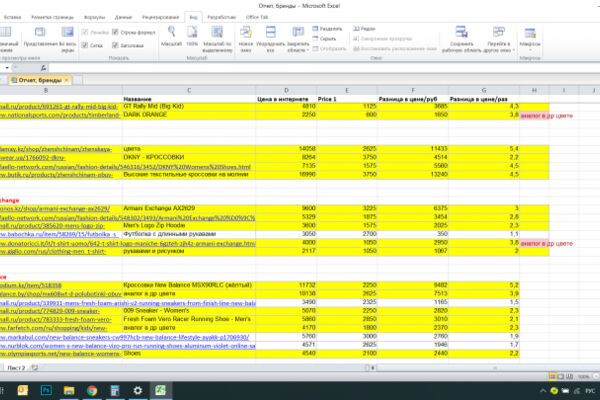Click the Excel icon on the taskbar
The width and height of the screenshot is (600, 400).
pos(160,390)
